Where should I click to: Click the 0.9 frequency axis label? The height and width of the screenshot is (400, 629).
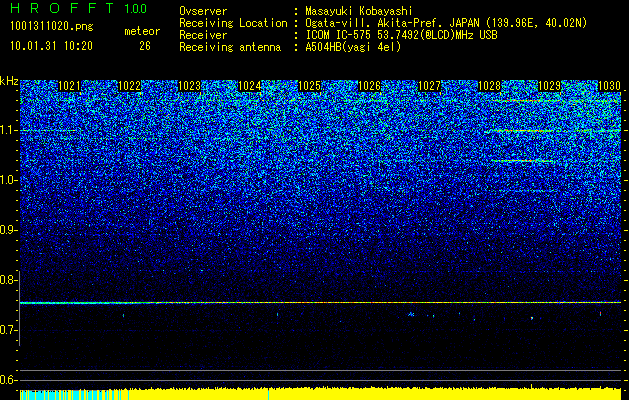click(9, 230)
